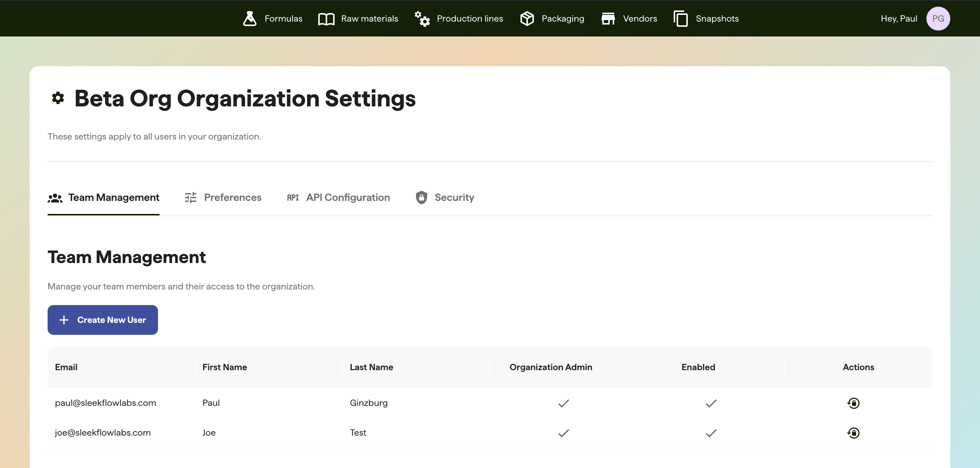This screenshot has width=980, height=468.
Task: Open the API Configuration tab
Action: pyautogui.click(x=348, y=197)
